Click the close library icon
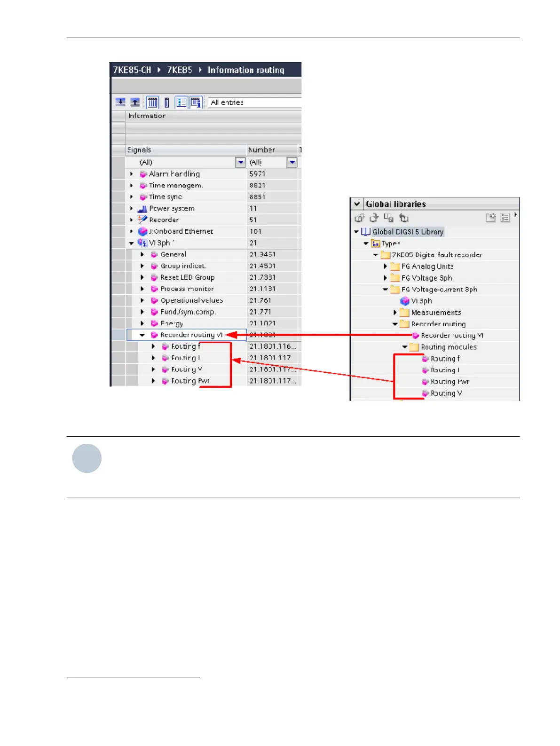 click(404, 218)
